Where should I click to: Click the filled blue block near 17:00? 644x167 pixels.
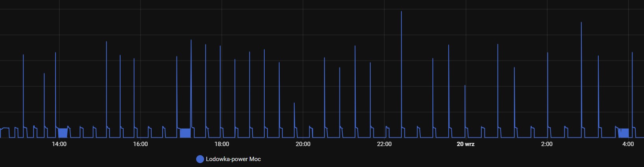pos(185,133)
